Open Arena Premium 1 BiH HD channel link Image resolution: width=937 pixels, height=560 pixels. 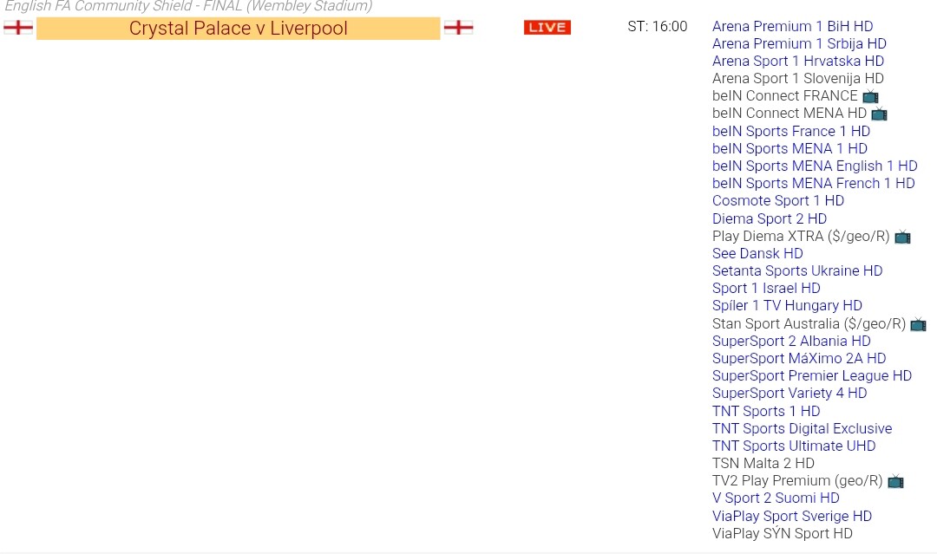click(792, 26)
